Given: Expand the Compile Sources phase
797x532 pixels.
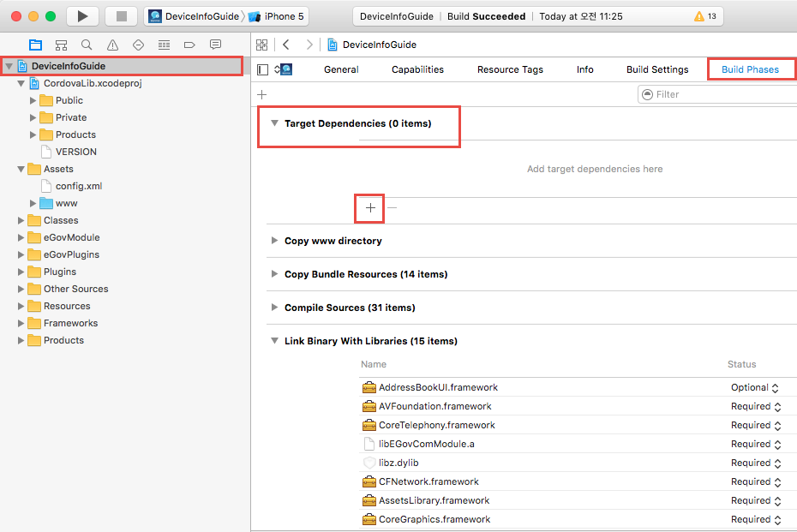Looking at the screenshot, I should pos(274,308).
